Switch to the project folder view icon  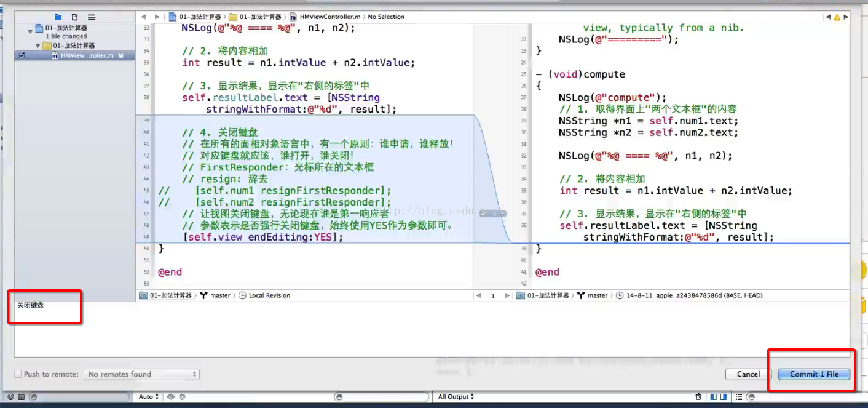click(58, 17)
